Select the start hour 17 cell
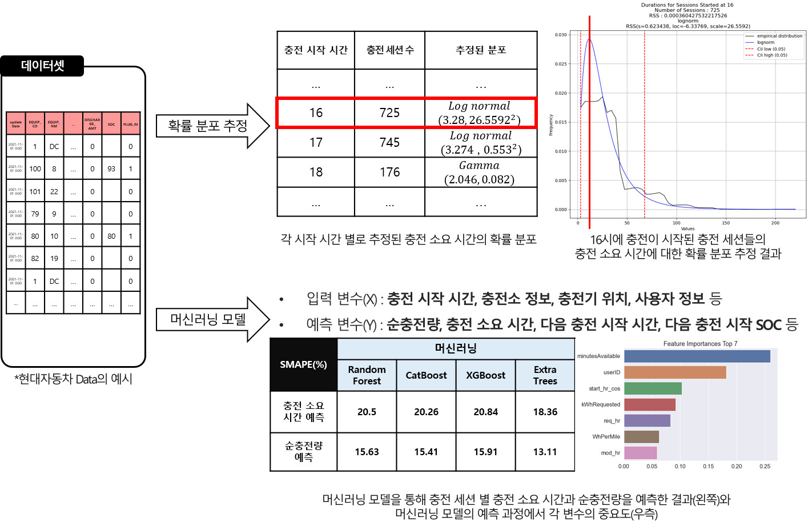 pos(316,143)
